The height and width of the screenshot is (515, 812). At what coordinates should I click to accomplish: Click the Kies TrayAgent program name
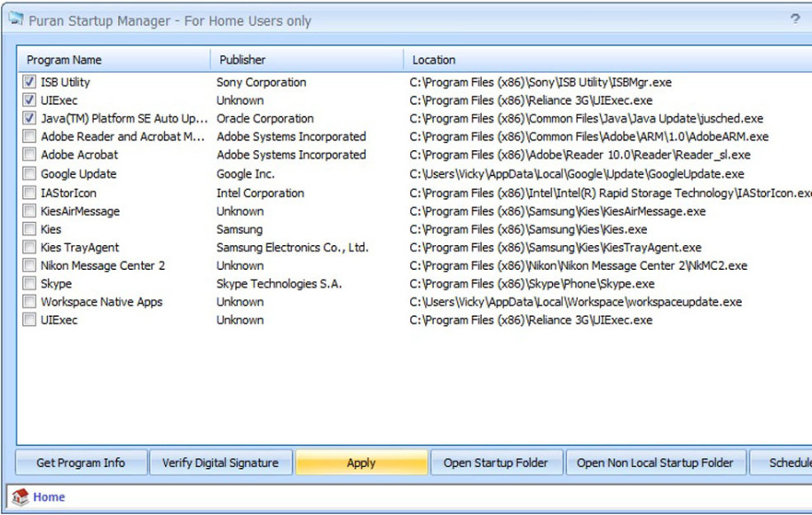pos(80,247)
